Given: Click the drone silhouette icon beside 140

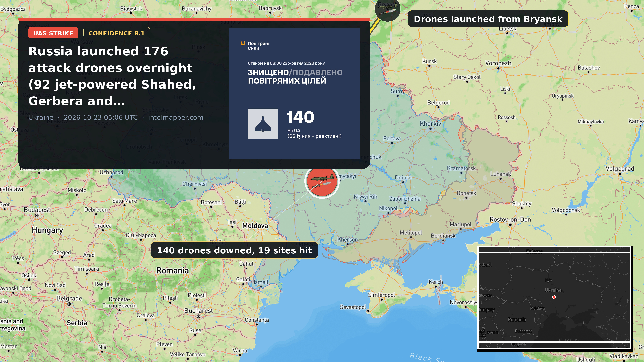Looking at the screenshot, I should [x=263, y=124].
